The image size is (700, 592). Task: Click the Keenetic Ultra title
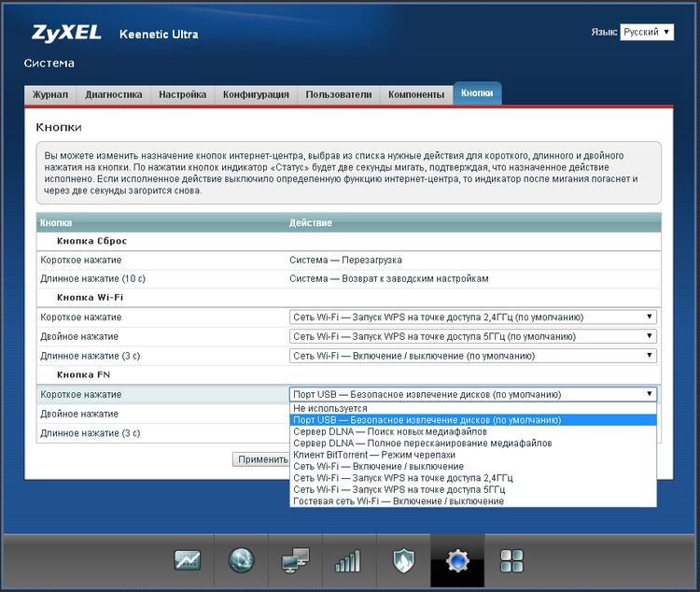pyautogui.click(x=159, y=35)
